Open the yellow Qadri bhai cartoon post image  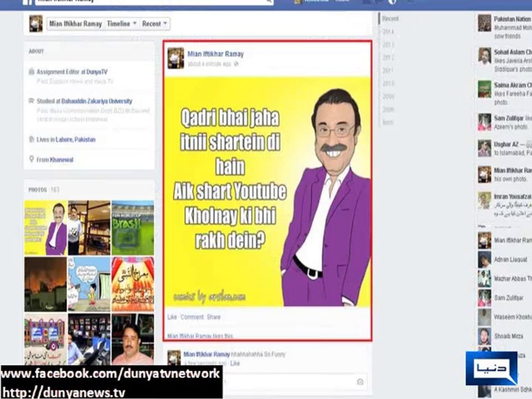(x=267, y=192)
